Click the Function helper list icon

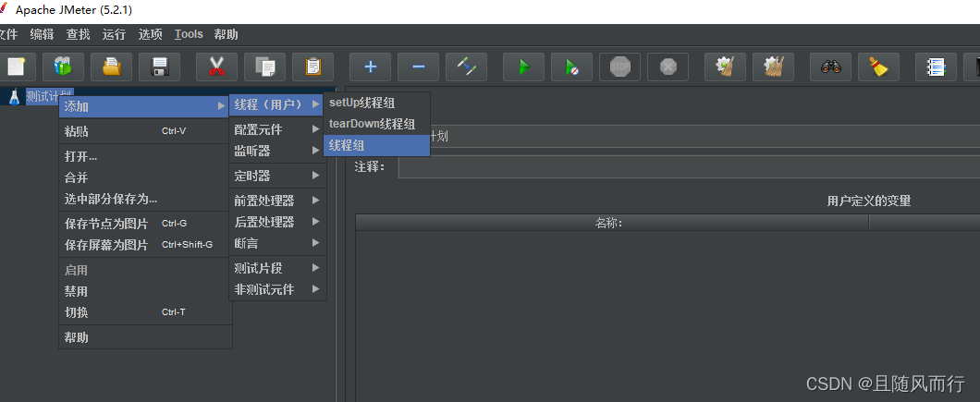(937, 67)
